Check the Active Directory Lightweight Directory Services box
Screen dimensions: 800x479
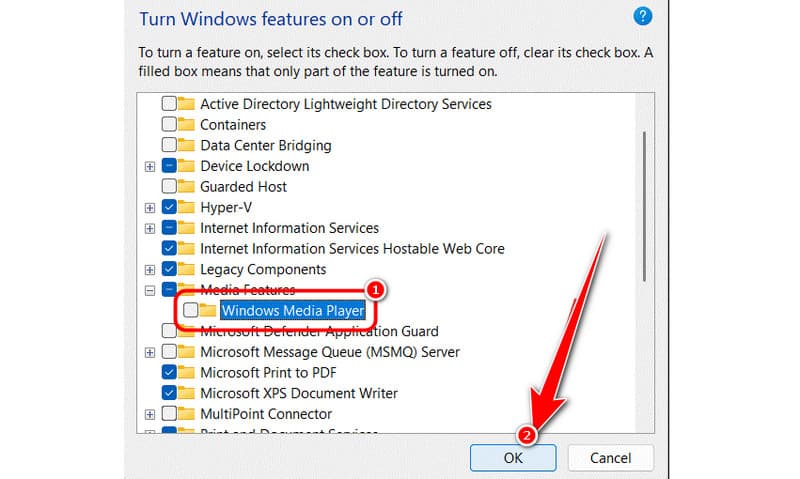coord(169,104)
